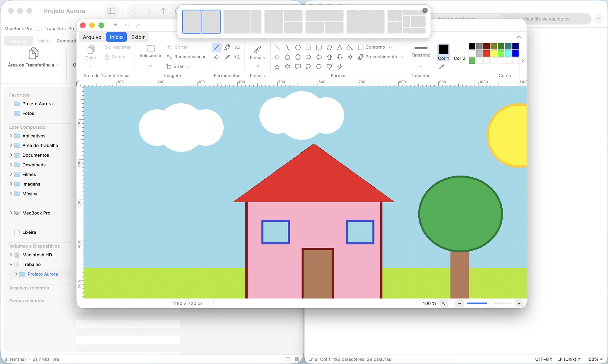The image size is (608, 364).
Task: Open the Selecionar dropdown arrow
Action: coord(151,66)
